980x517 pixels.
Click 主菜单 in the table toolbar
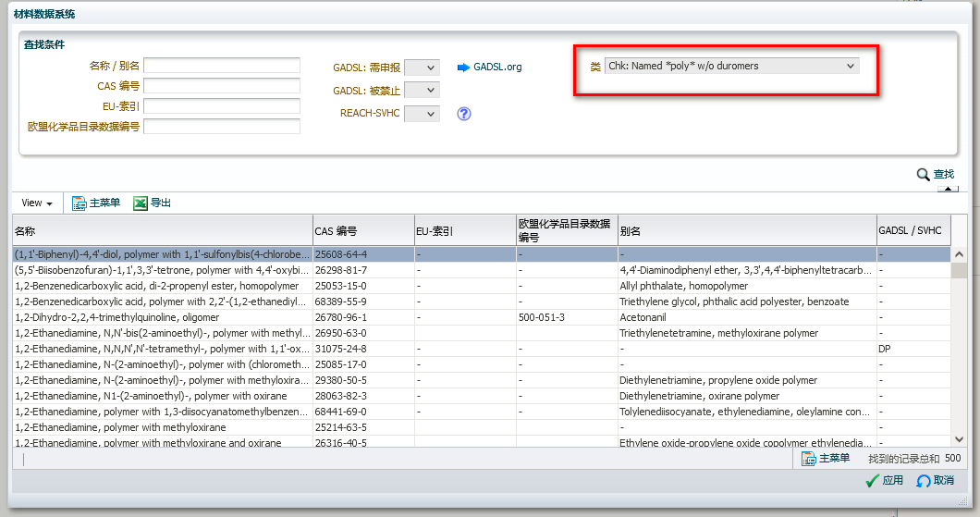[x=104, y=203]
